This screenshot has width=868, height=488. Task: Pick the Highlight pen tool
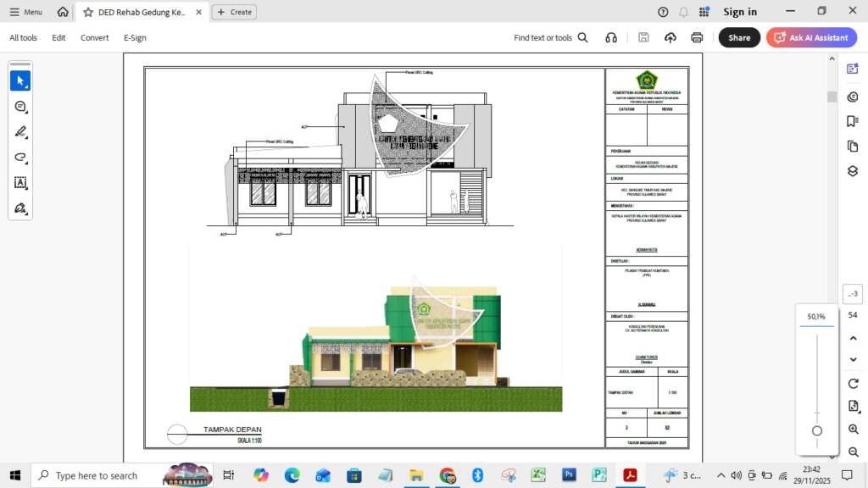pyautogui.click(x=20, y=132)
